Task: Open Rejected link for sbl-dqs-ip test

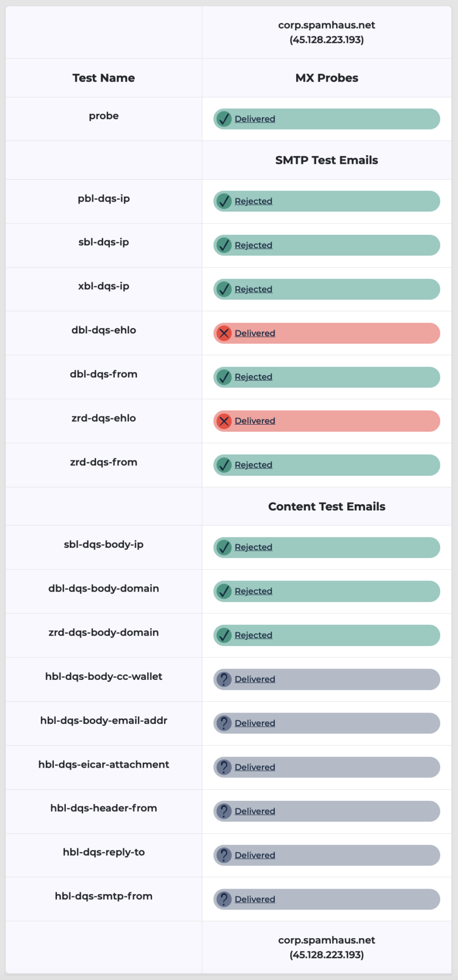Action: click(253, 245)
